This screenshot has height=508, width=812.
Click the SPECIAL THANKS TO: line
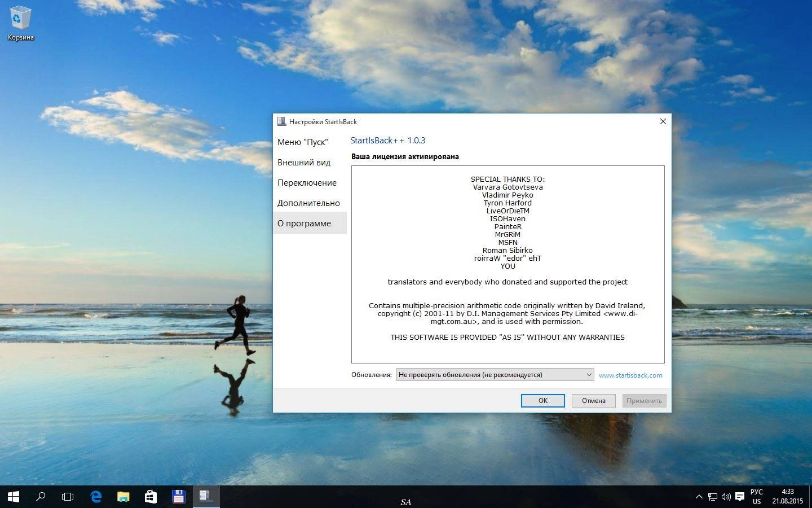[x=508, y=179]
